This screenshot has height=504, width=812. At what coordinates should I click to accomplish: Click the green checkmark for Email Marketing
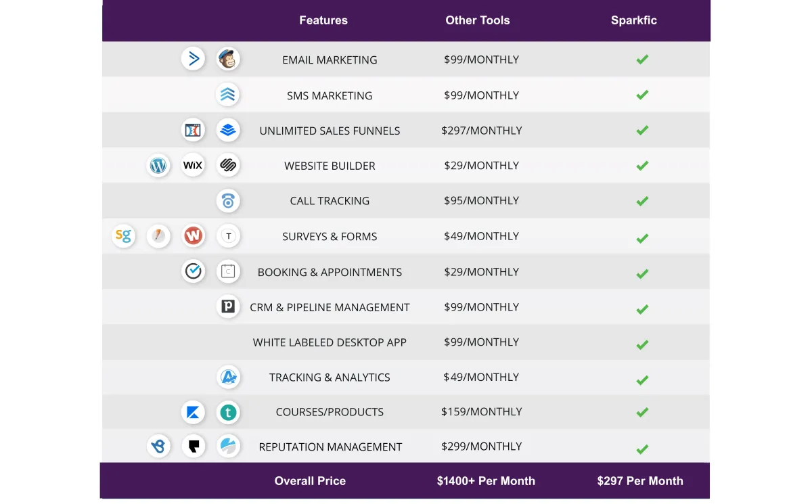pyautogui.click(x=642, y=60)
